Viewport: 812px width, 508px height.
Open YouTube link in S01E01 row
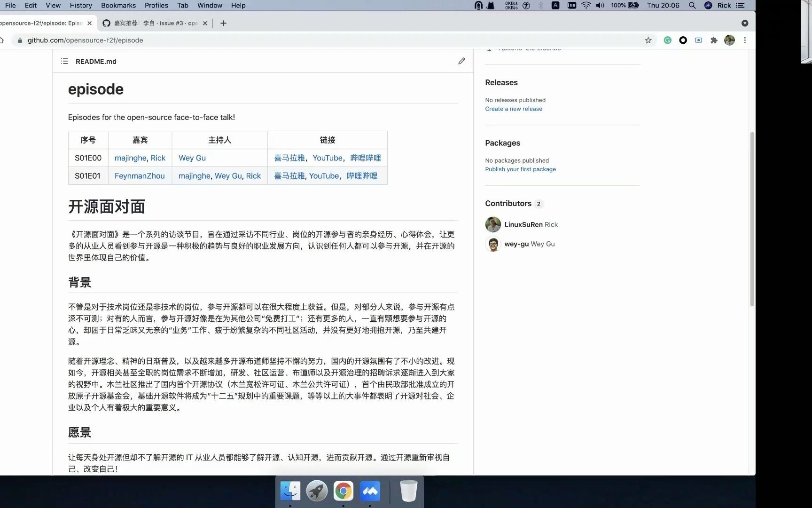(324, 176)
